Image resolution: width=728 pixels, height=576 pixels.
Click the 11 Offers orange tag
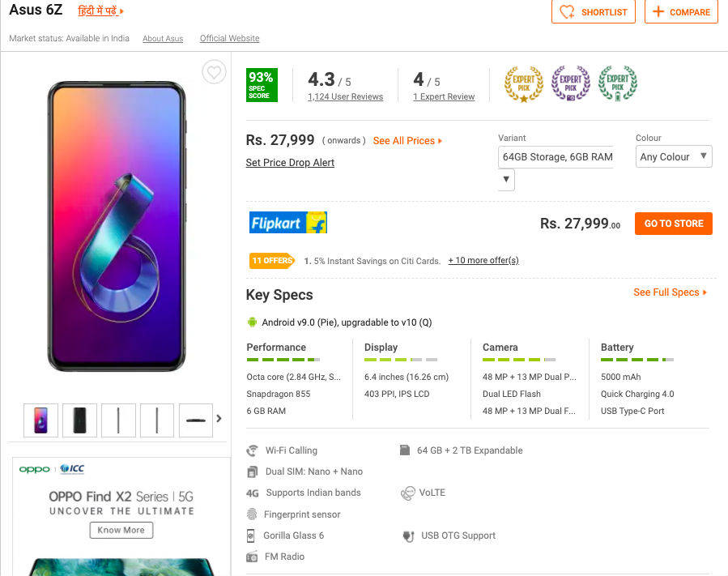(272, 261)
